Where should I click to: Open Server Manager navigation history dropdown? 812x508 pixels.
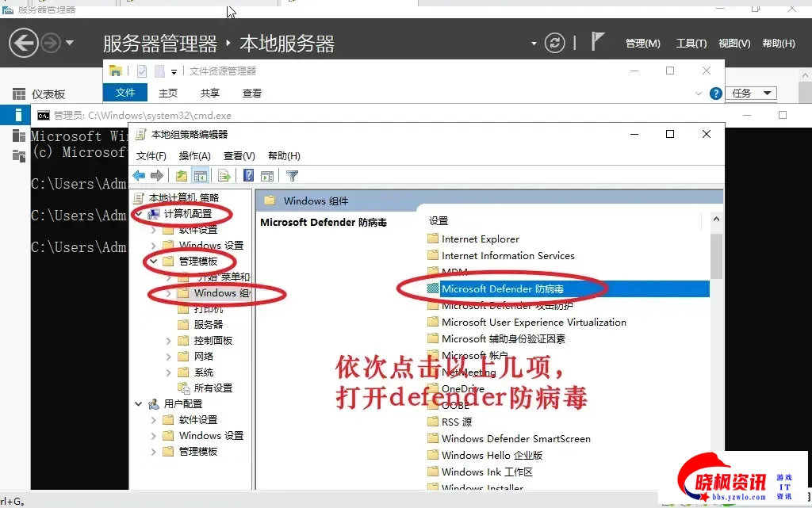[x=70, y=43]
